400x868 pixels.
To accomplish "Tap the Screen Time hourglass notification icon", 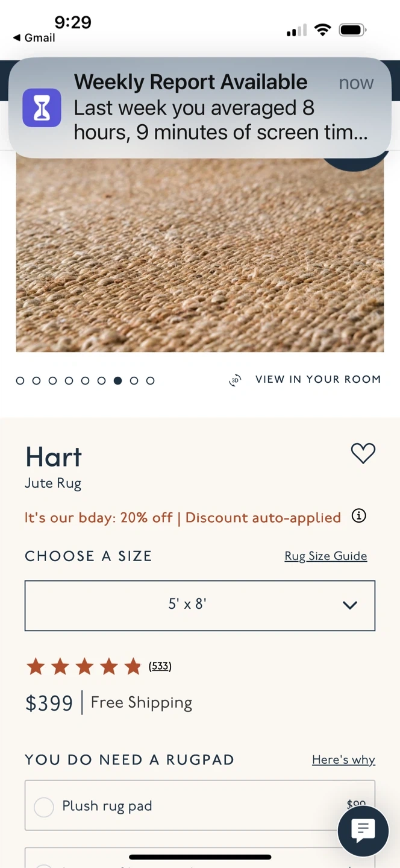I will [42, 108].
